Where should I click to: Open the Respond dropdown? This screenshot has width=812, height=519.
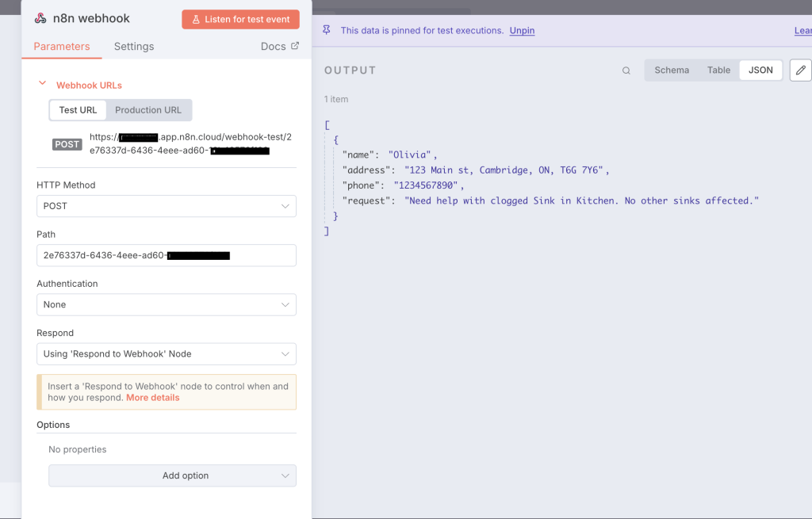pyautogui.click(x=167, y=354)
